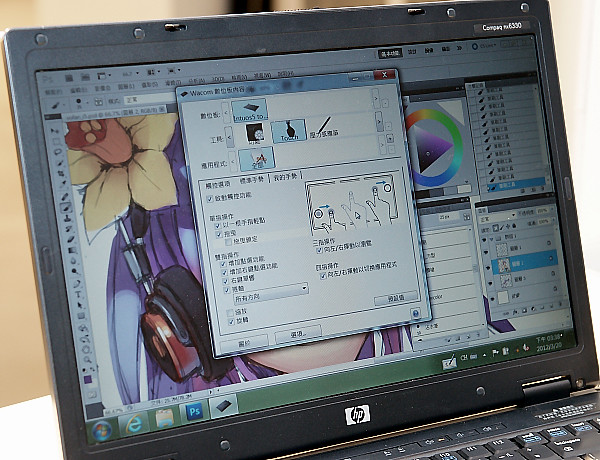Image resolution: width=600 pixels, height=460 pixels.
Task: Open the 圖層(L) menu
Action: point(127,86)
